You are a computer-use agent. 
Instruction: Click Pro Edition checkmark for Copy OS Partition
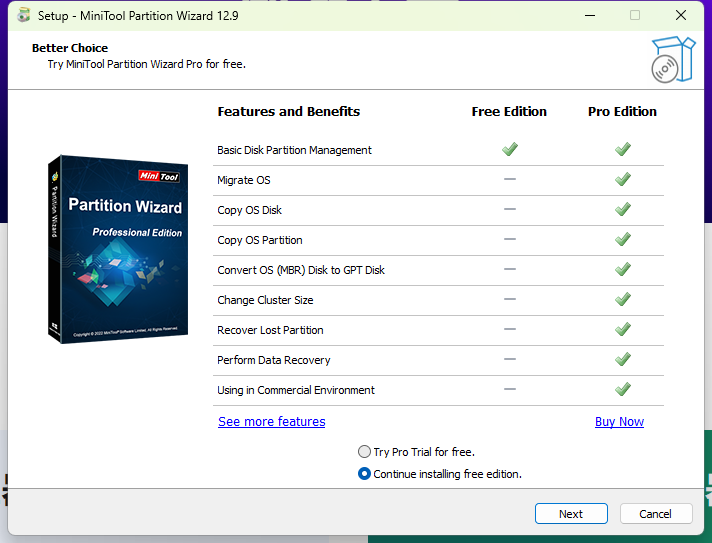pos(623,239)
